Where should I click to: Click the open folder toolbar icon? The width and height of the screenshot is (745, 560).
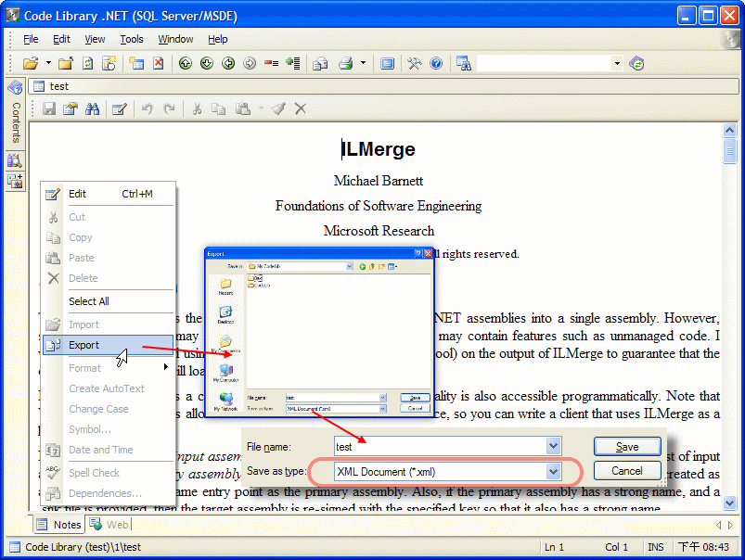[31, 63]
